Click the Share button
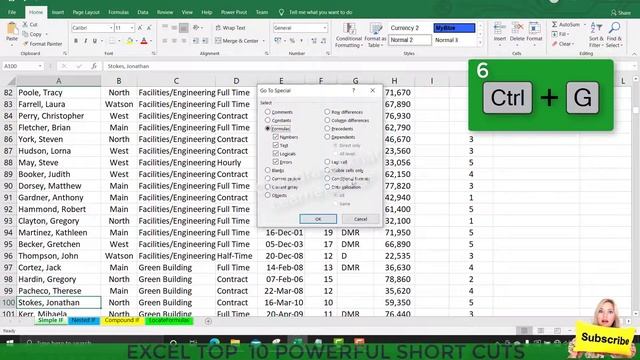The image size is (640, 360). [621, 13]
